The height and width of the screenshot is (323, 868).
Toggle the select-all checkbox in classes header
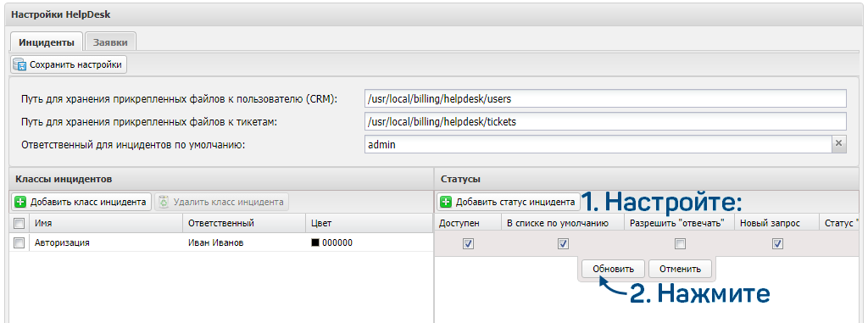click(x=19, y=223)
